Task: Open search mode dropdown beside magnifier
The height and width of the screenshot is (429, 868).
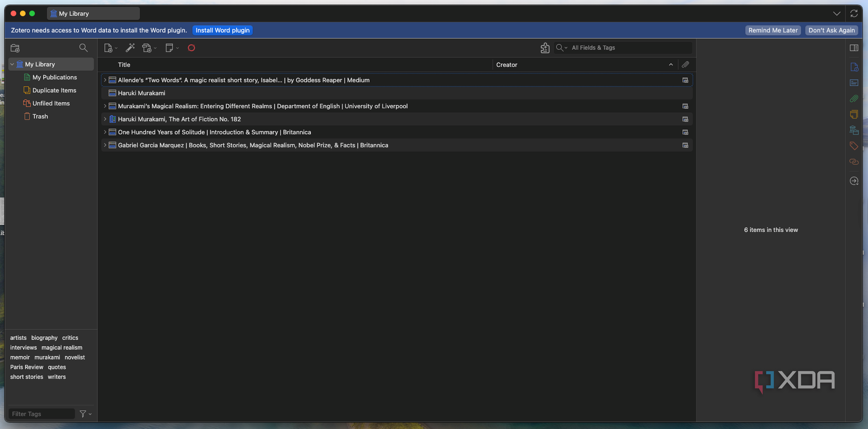Action: (x=562, y=48)
